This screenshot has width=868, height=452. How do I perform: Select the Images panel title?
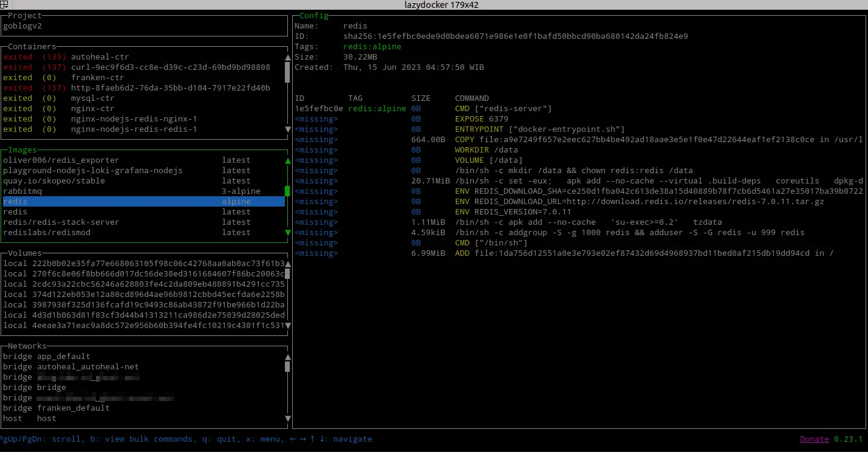pos(22,150)
